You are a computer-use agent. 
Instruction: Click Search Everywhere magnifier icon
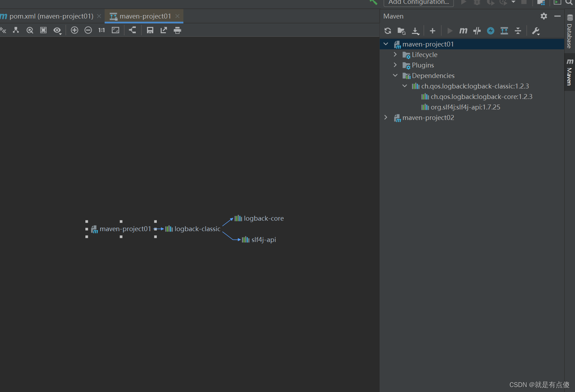coord(569,2)
